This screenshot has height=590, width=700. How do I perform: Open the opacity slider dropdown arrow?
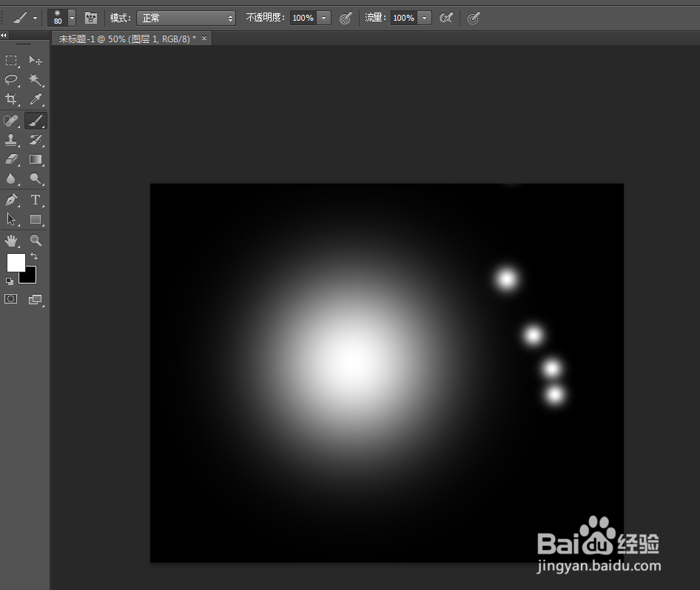click(324, 19)
